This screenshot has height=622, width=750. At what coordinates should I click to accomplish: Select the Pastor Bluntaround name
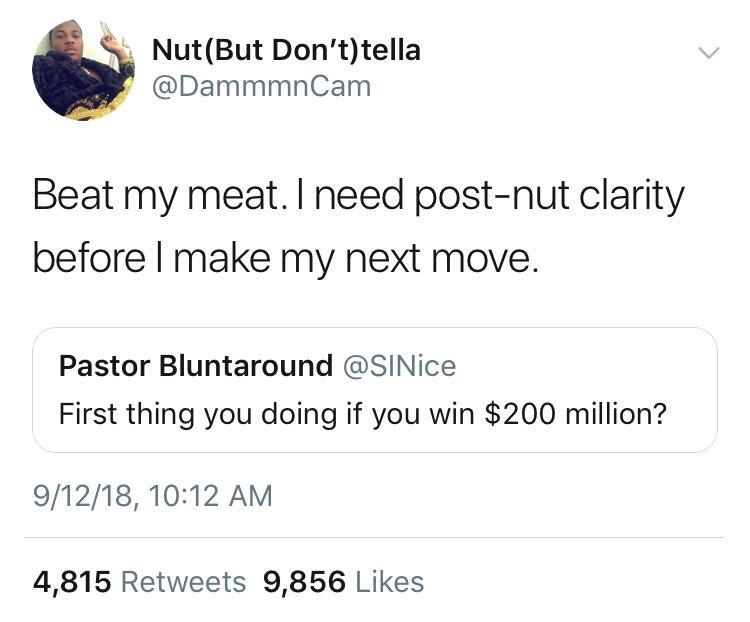(x=196, y=366)
